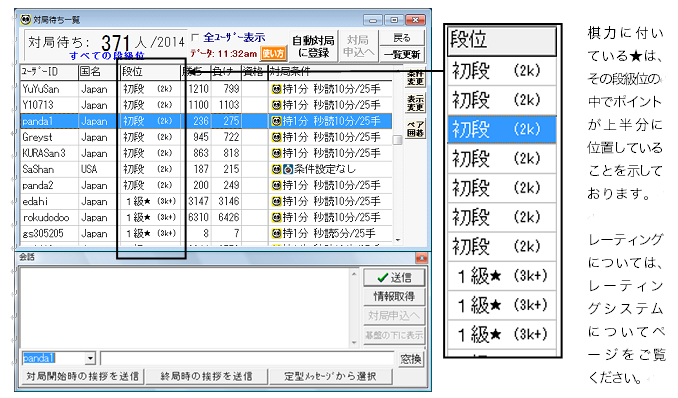Select the panda2 user row

[206, 185]
